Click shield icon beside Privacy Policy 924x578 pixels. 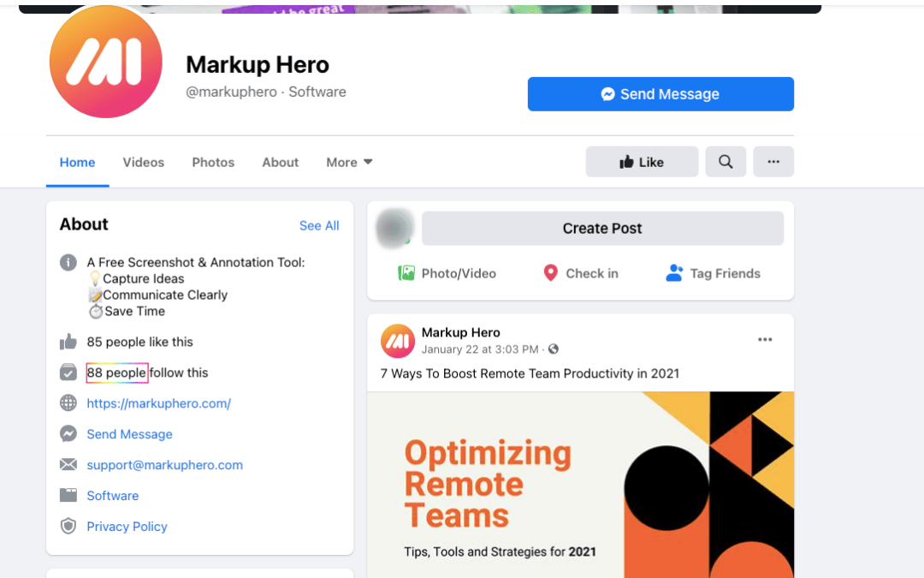[x=68, y=526]
